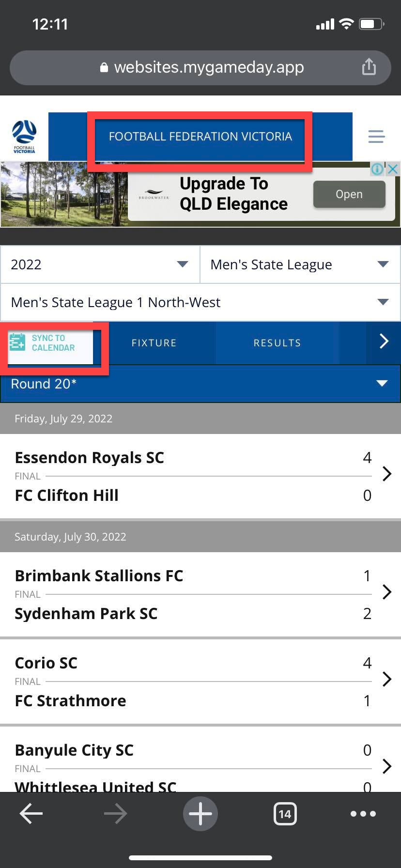Expand the 2022 season dropdown

pos(100,264)
